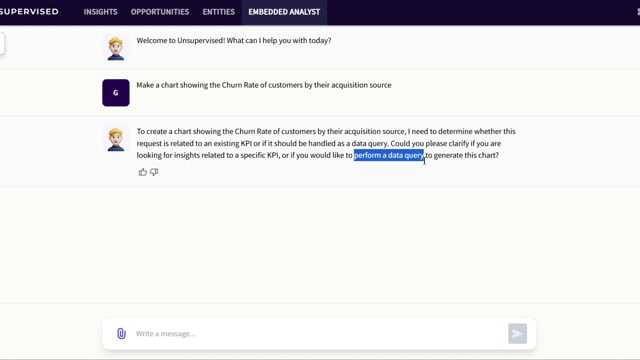Select the Embedded Analyst tab
The height and width of the screenshot is (360, 640).
(x=284, y=12)
